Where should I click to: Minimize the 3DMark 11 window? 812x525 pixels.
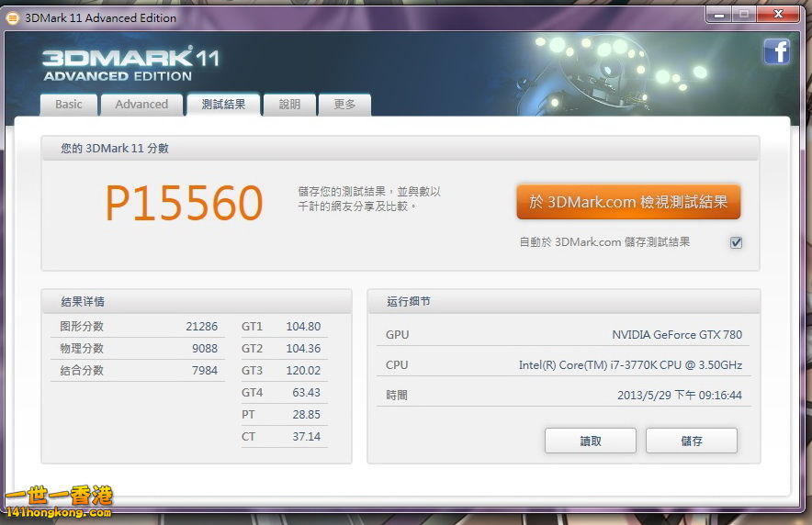(719, 14)
